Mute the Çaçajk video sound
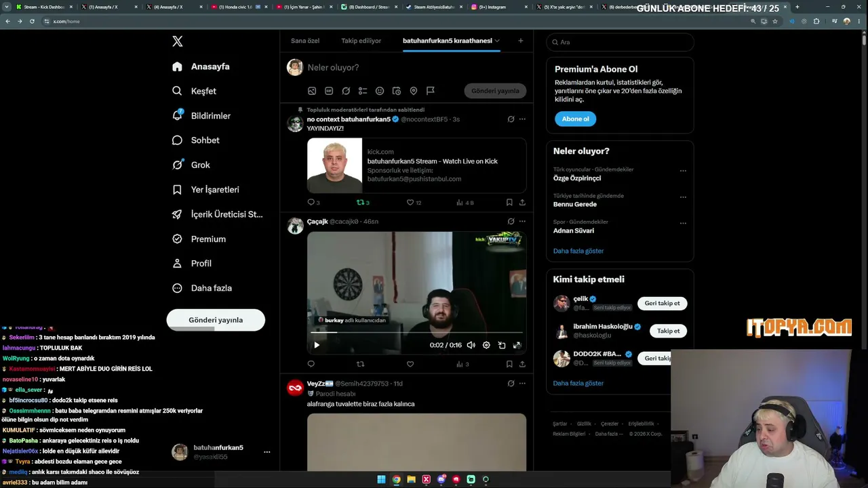The height and width of the screenshot is (488, 868). click(x=471, y=345)
